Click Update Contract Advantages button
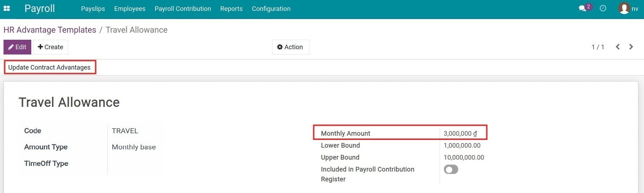 coord(50,67)
